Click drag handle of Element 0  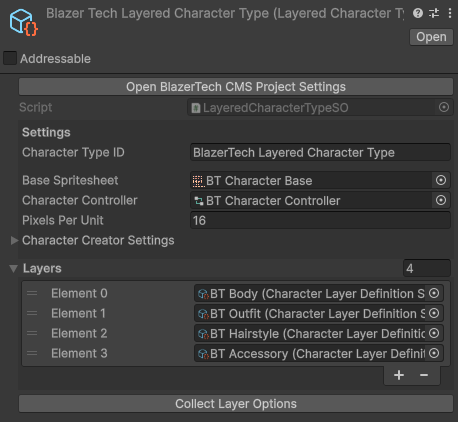pos(32,293)
